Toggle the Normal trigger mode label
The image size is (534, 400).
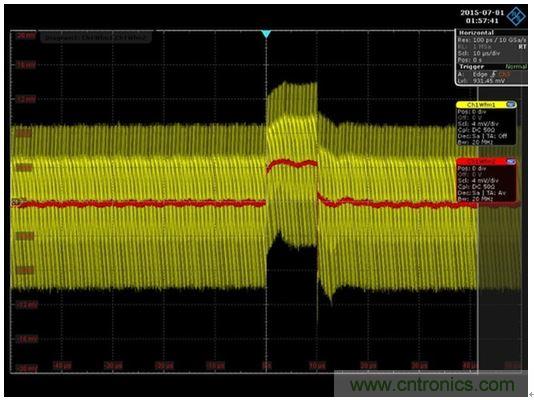(x=516, y=67)
